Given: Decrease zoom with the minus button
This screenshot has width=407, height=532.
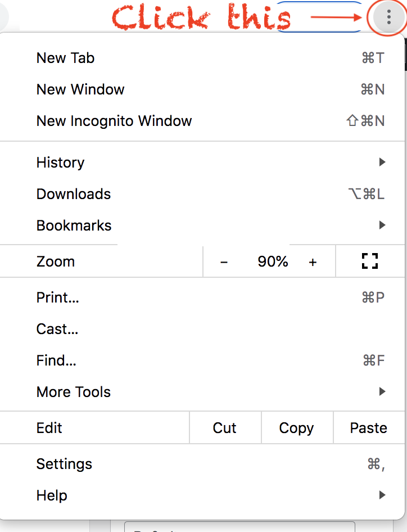Looking at the screenshot, I should pos(224,262).
